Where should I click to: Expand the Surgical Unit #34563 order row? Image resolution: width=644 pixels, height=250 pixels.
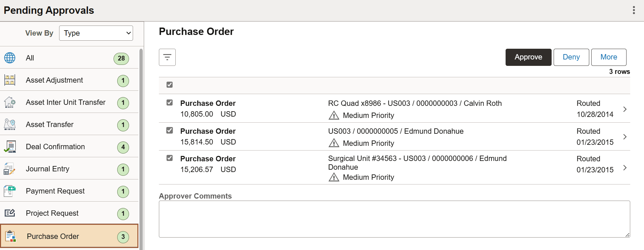click(625, 168)
